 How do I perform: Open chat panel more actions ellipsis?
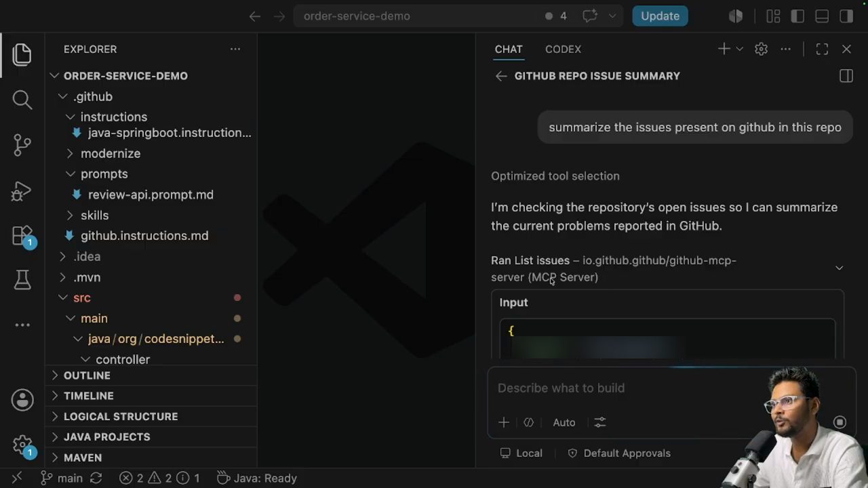(785, 49)
